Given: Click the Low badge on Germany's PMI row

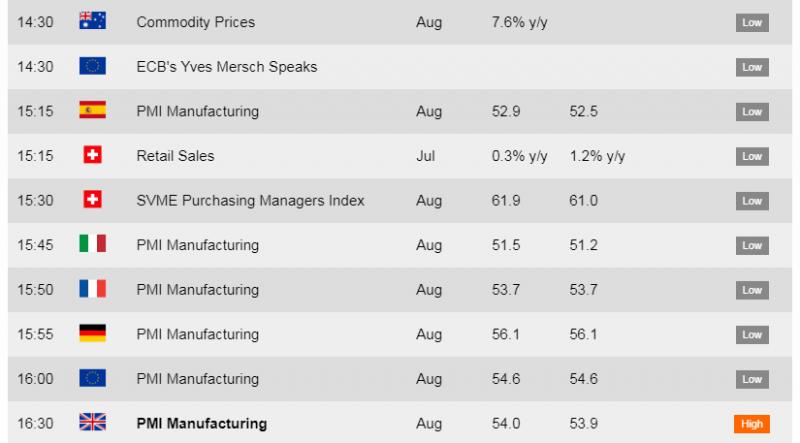Looking at the screenshot, I should [x=752, y=335].
